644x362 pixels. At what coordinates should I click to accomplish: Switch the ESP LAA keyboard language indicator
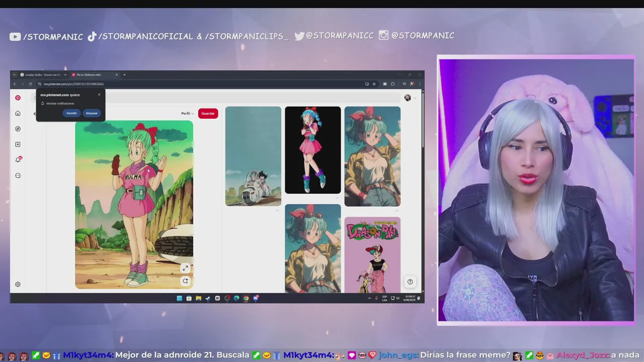tap(384, 298)
